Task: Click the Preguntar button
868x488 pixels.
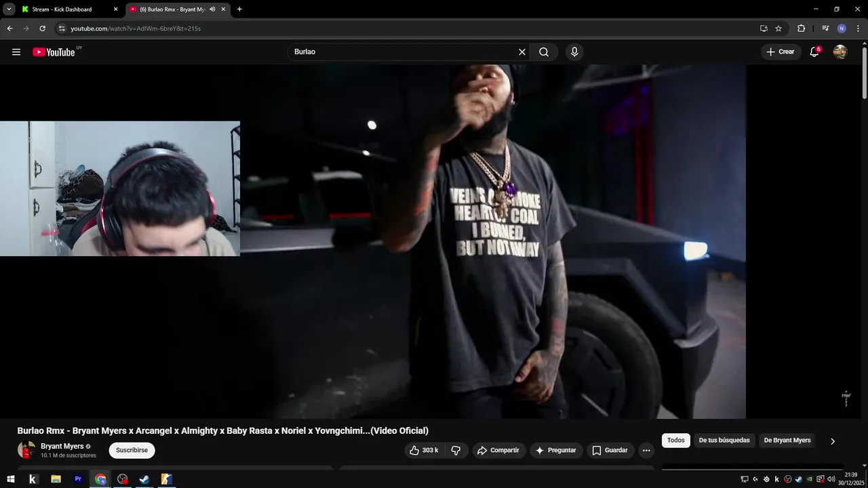Action: (x=556, y=450)
